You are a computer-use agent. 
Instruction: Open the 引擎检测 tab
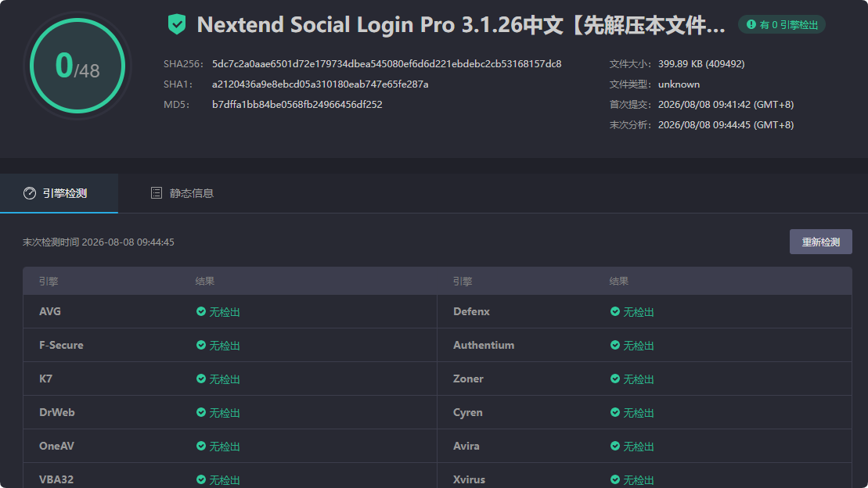pyautogui.click(x=59, y=193)
